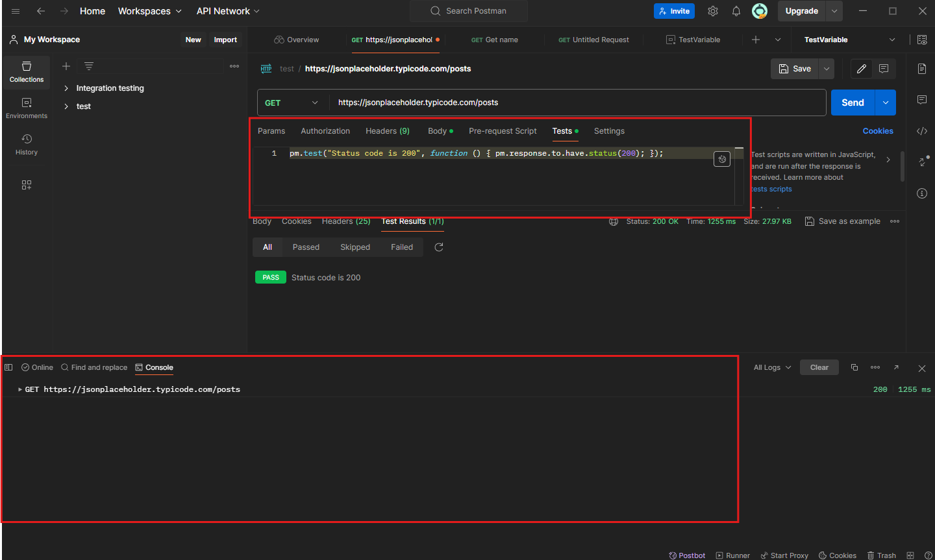
Task: Open the Send options dropdown arrow
Action: (886, 103)
